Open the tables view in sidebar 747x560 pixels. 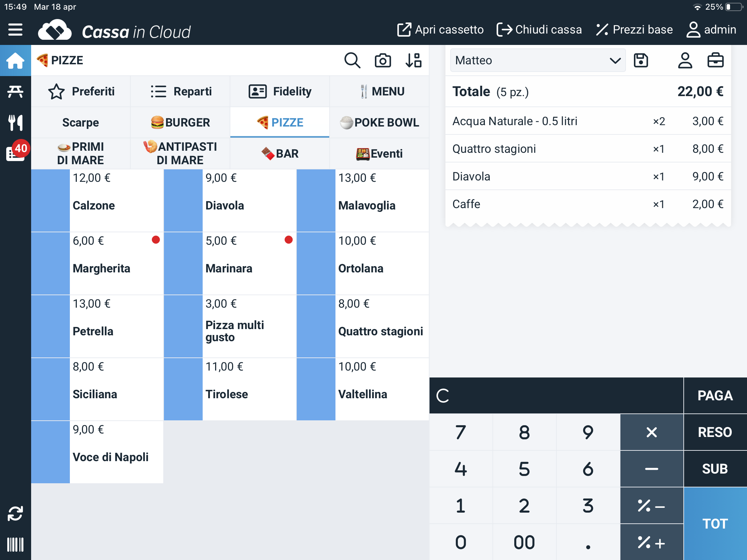(x=15, y=91)
